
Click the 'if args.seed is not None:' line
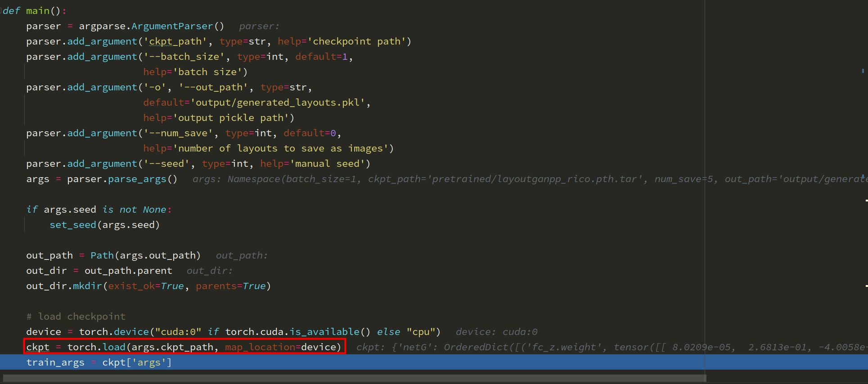coord(99,210)
